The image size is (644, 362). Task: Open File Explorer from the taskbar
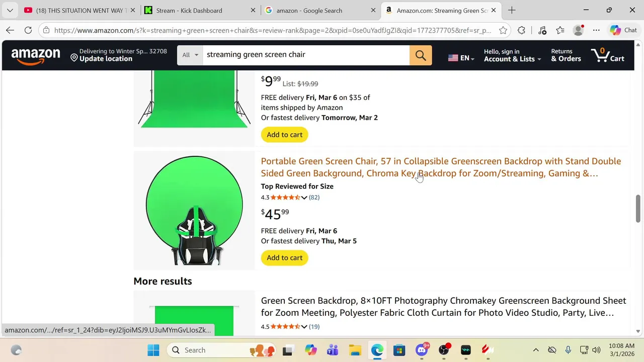tap(355, 350)
